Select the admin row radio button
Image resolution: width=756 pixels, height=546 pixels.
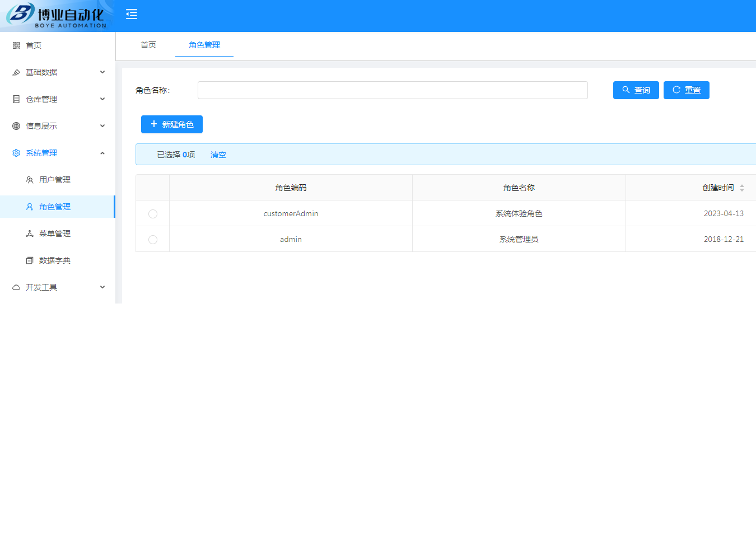pyautogui.click(x=153, y=240)
